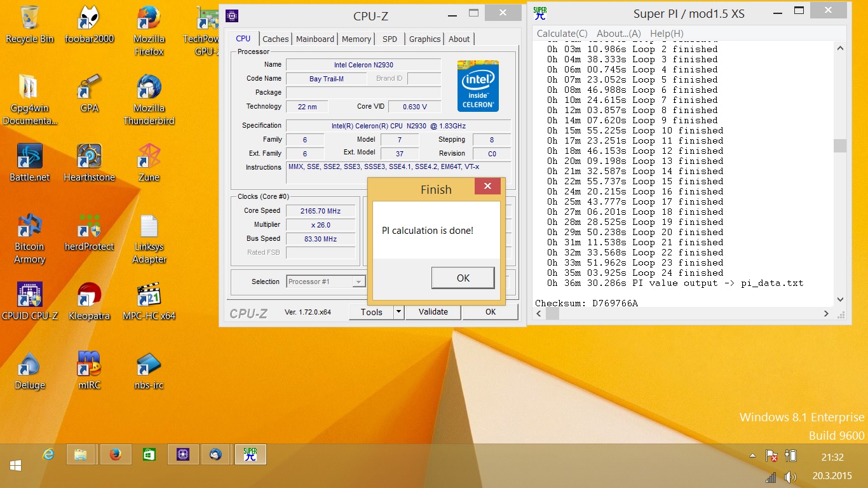Viewport: 868px width, 488px height.
Task: Open the network signal tray icon
Action: click(x=771, y=477)
